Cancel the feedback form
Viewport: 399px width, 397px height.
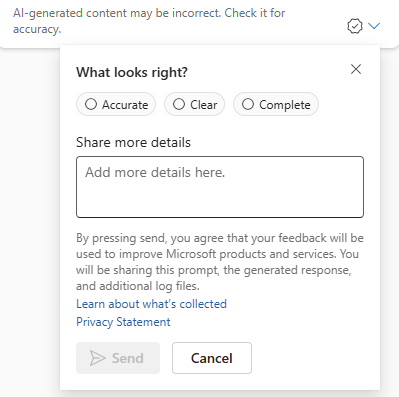(212, 358)
